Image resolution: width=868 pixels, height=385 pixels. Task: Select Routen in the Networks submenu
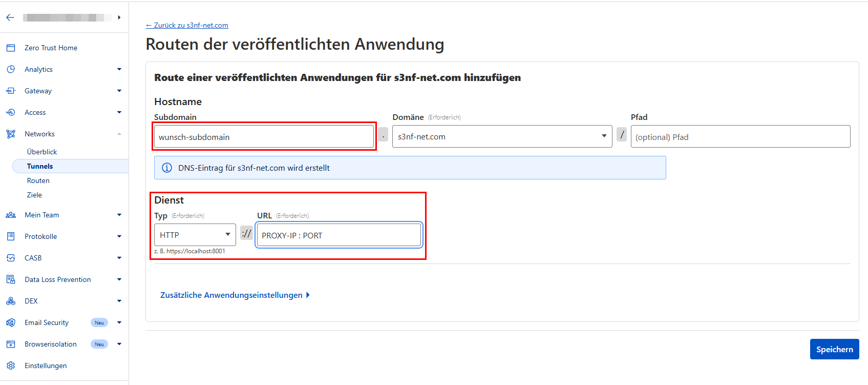pos(38,180)
